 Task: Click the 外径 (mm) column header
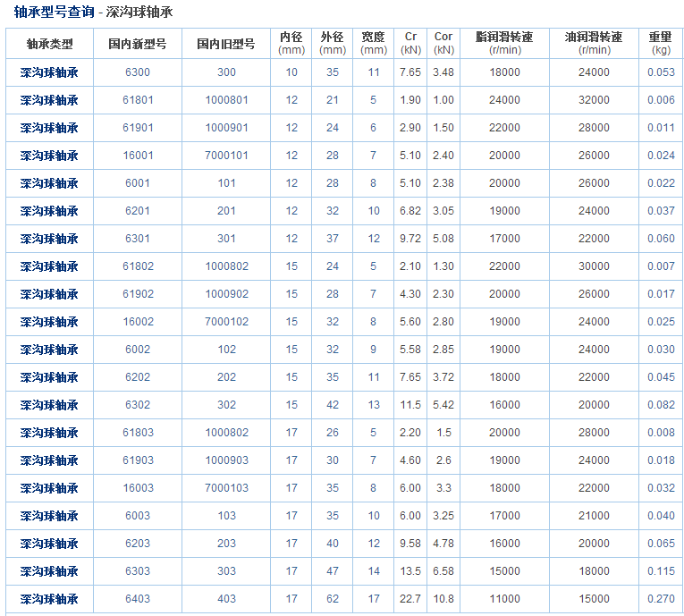333,43
